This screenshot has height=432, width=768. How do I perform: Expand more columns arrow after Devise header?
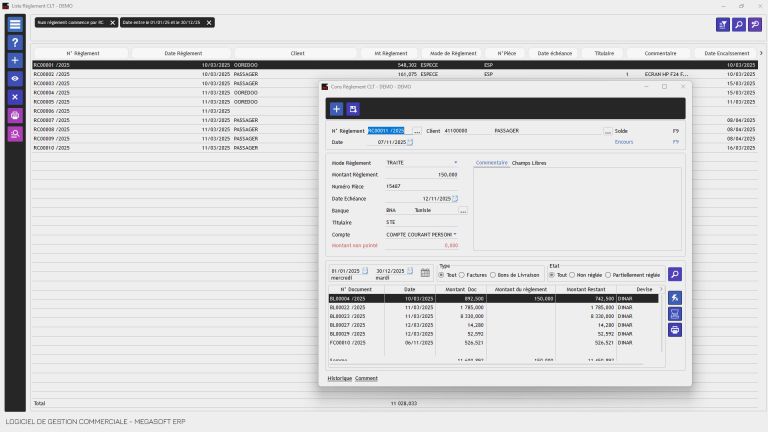tap(661, 289)
